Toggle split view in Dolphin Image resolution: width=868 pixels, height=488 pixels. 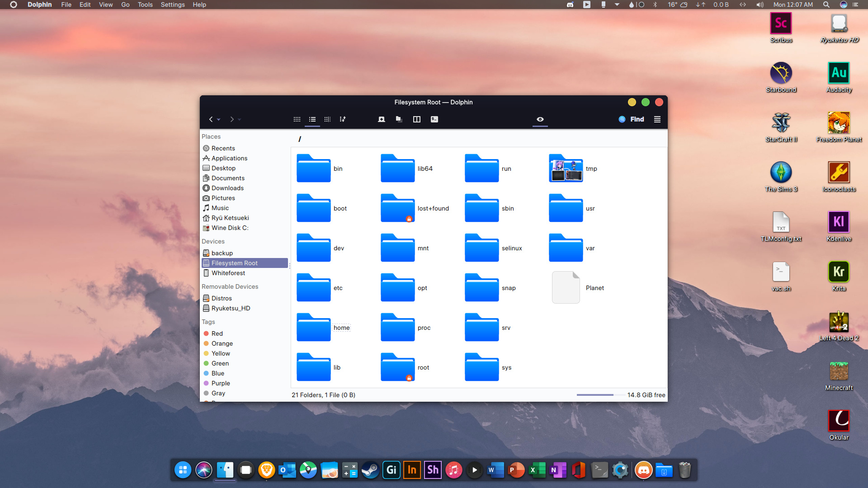(x=417, y=119)
